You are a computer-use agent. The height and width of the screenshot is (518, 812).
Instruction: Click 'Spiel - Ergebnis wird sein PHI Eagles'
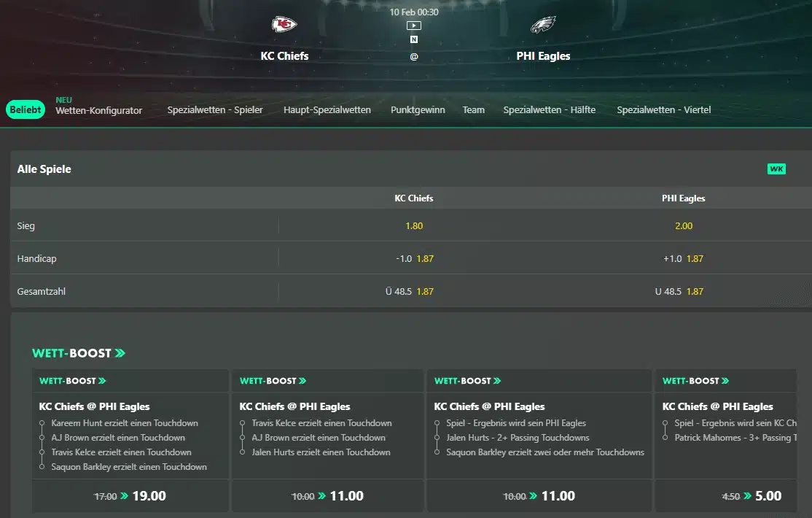pos(516,423)
